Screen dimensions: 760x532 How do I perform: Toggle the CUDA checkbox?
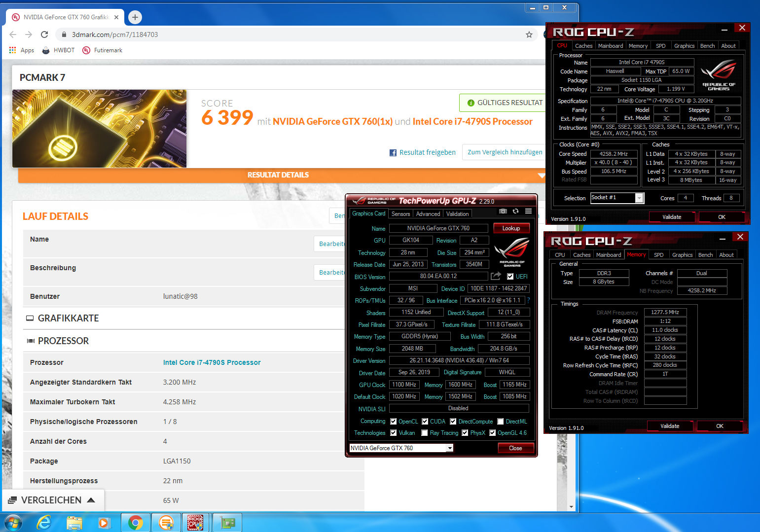425,422
